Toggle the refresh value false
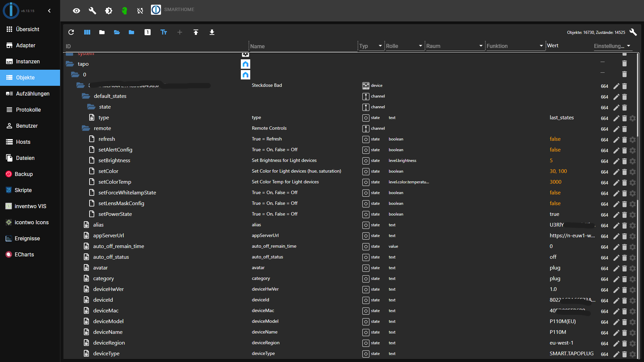The image size is (644, 362). click(x=555, y=139)
